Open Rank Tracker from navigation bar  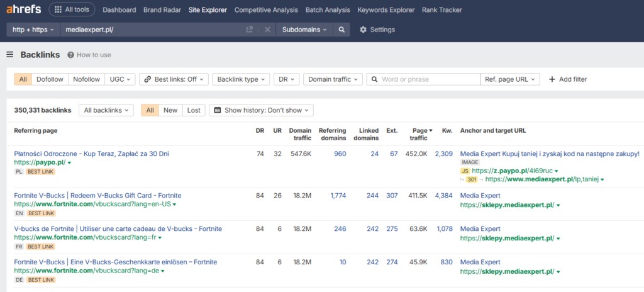click(441, 10)
